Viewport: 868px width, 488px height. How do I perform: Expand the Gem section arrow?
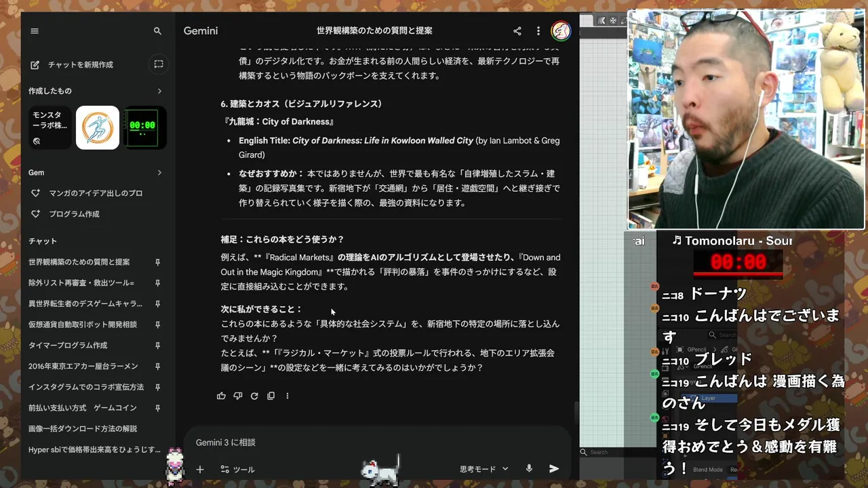pyautogui.click(x=159, y=173)
